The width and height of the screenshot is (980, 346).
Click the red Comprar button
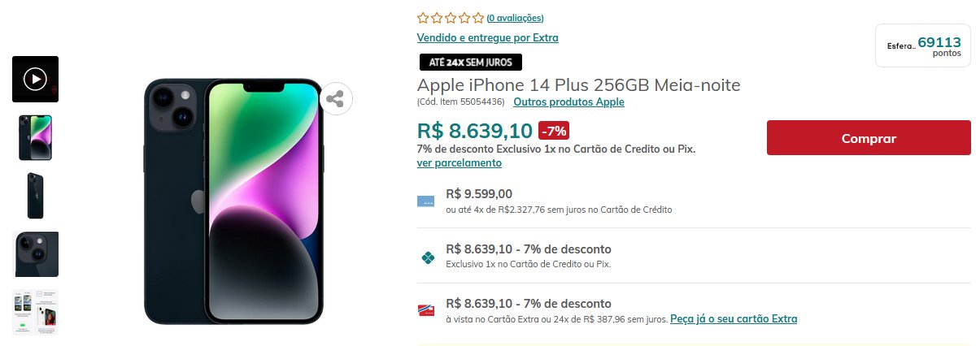pyautogui.click(x=869, y=138)
